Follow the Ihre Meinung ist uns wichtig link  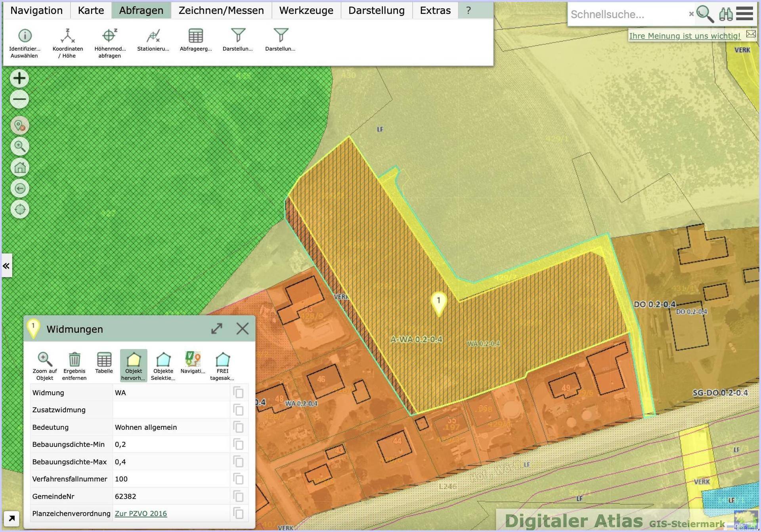(x=685, y=36)
